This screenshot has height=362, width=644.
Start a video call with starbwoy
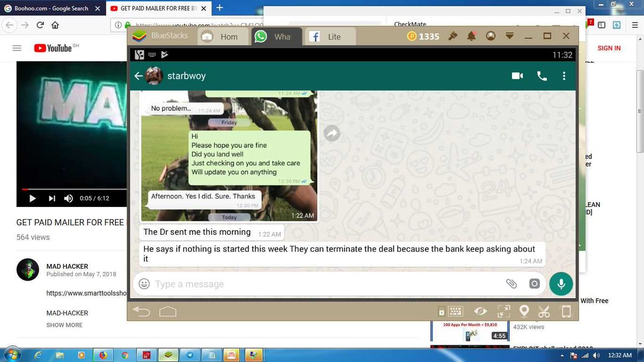517,76
